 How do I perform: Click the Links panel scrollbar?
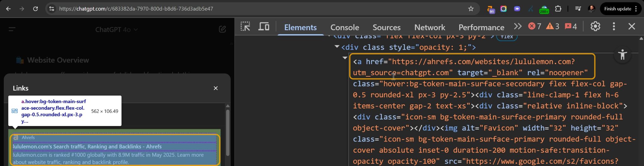(228, 132)
